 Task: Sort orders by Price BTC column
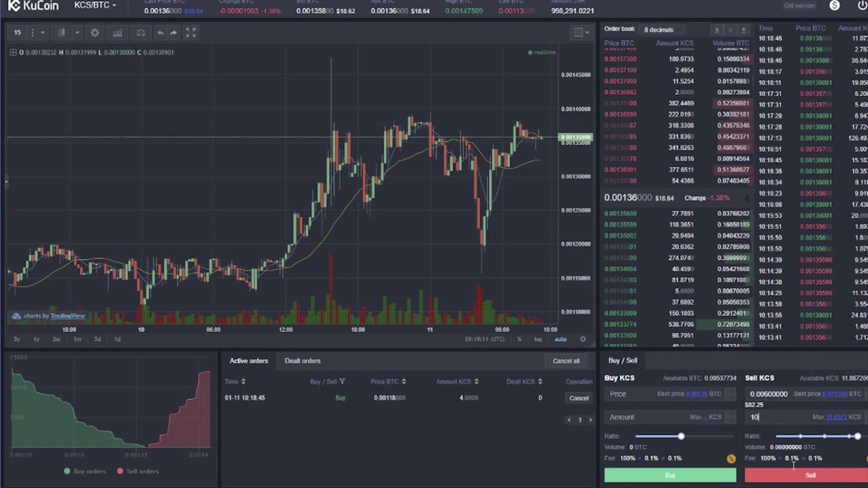pos(389,382)
